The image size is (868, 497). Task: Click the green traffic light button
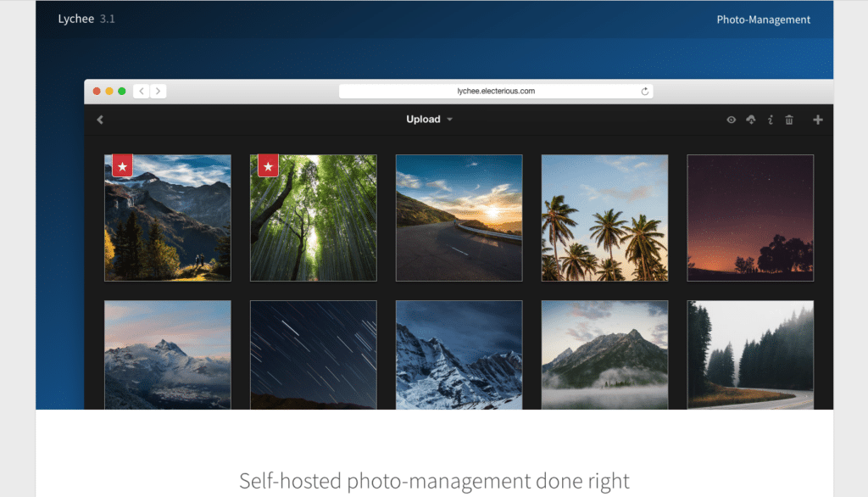(121, 90)
